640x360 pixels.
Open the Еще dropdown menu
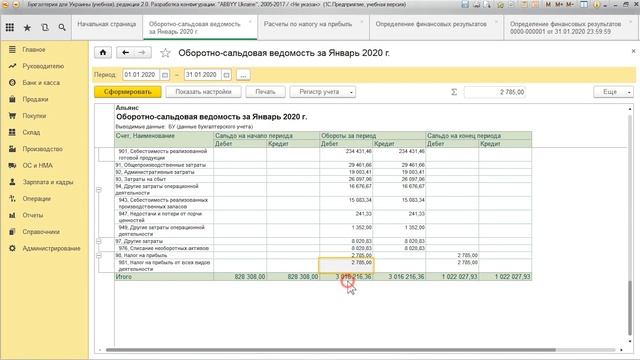[613, 92]
